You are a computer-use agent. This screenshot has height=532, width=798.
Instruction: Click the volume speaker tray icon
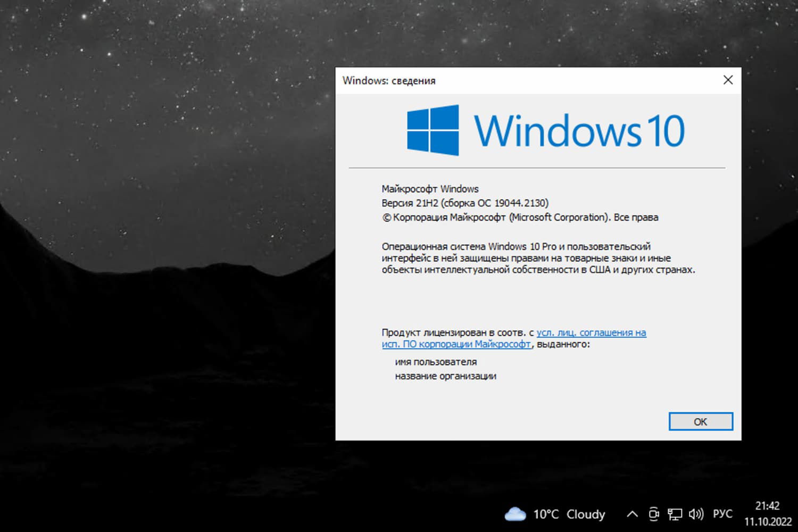[696, 514]
